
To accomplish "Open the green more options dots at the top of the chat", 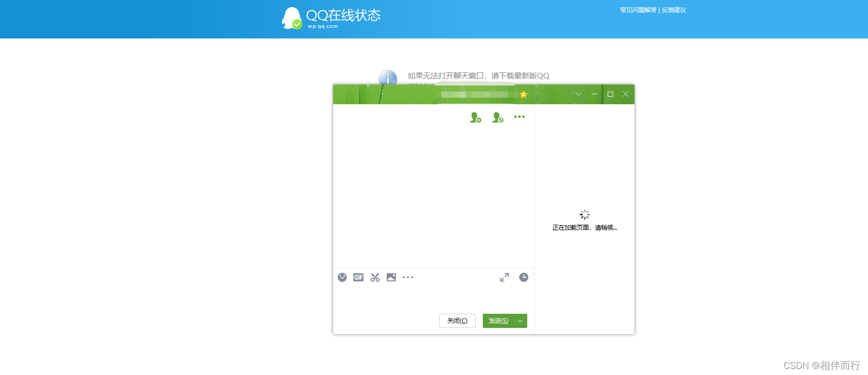I will click(519, 116).
